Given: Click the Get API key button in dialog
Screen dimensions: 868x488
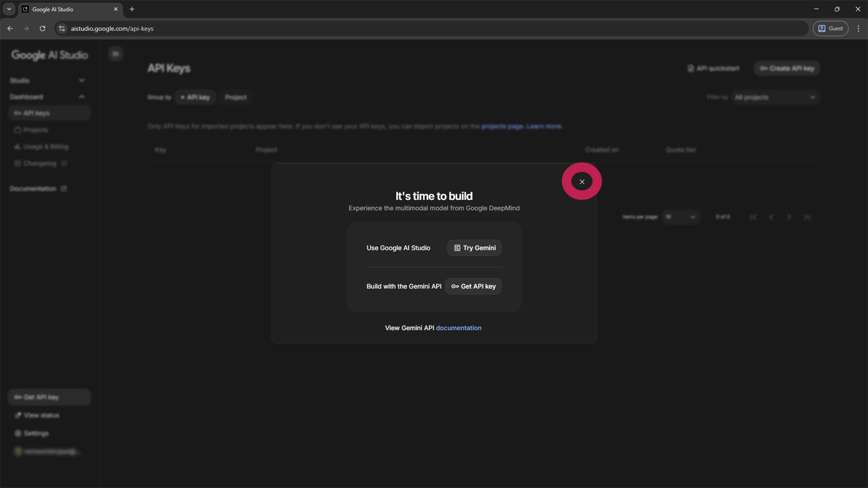Looking at the screenshot, I should coord(473,286).
